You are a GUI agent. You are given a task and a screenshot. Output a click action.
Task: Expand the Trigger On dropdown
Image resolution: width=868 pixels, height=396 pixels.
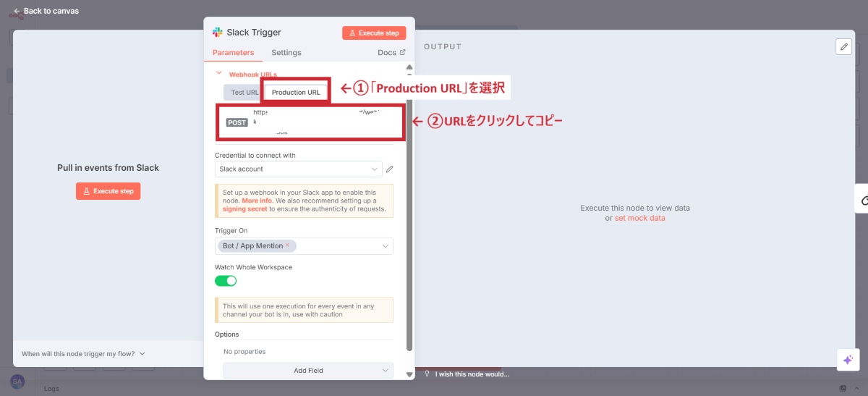[x=385, y=246]
